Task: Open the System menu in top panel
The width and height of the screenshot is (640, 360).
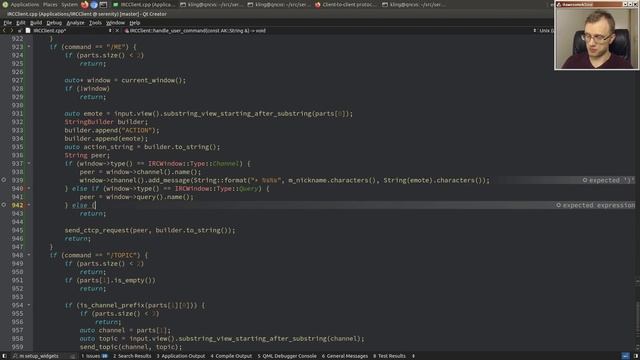Action: (x=69, y=4)
